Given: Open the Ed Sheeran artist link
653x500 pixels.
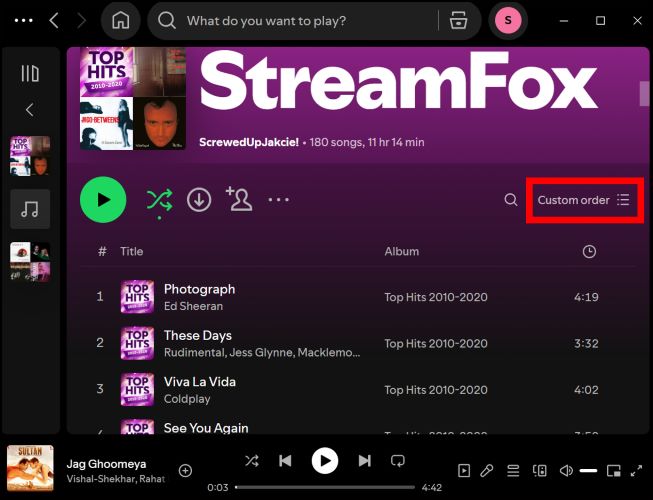Looking at the screenshot, I should 193,306.
